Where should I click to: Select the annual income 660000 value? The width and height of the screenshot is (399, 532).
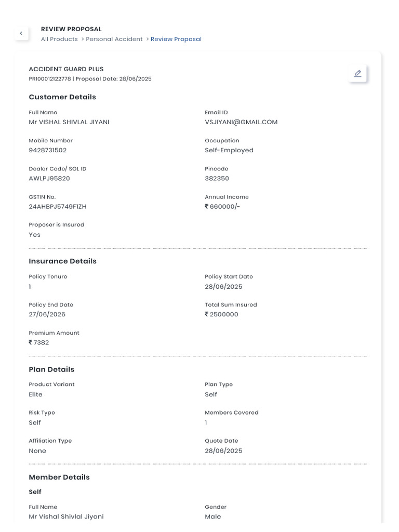pos(224,206)
